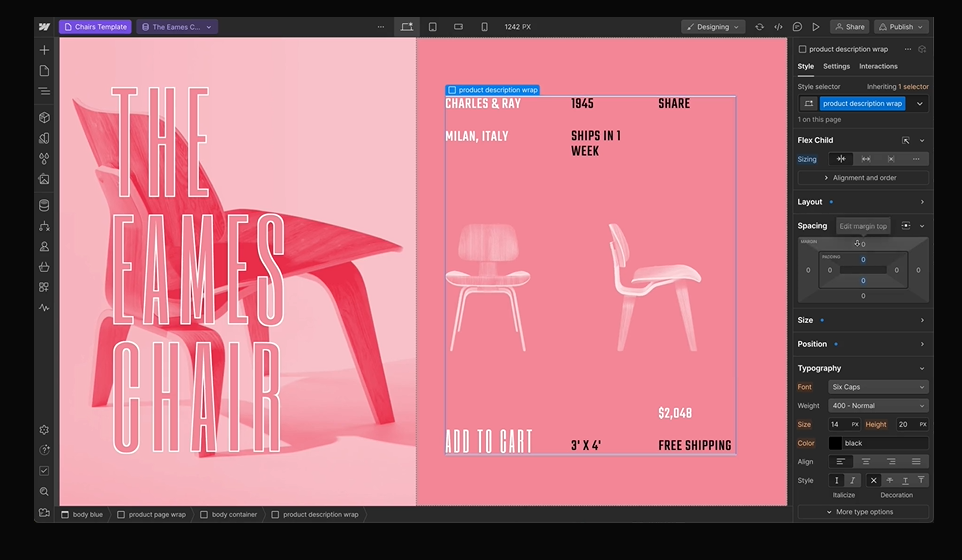The height and width of the screenshot is (560, 962).
Task: Open the CMS database panel
Action: pos(44,205)
